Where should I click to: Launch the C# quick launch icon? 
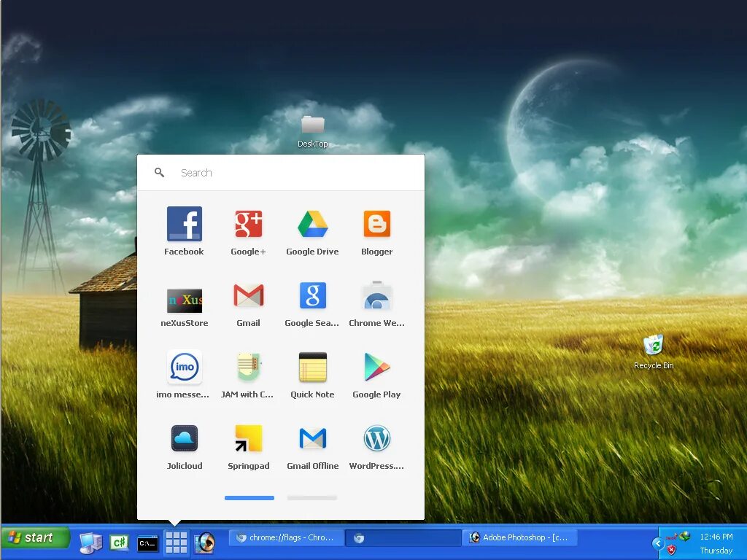(119, 542)
